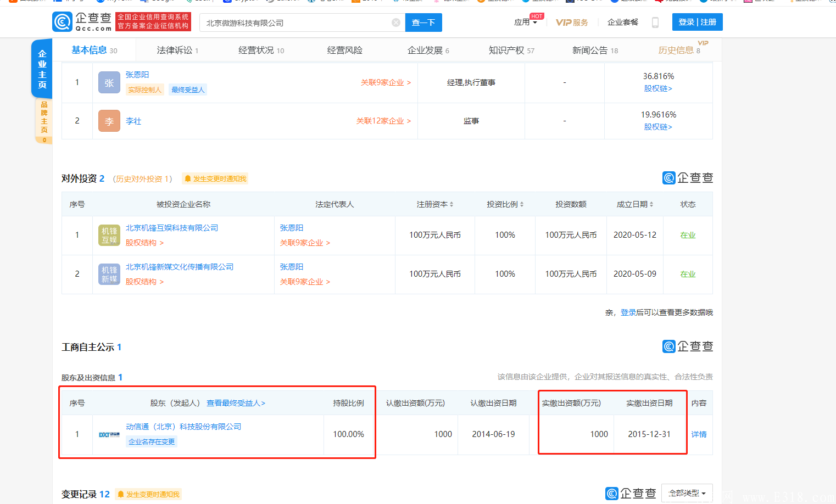Clear the search box with the X icon
The width and height of the screenshot is (836, 504).
395,23
